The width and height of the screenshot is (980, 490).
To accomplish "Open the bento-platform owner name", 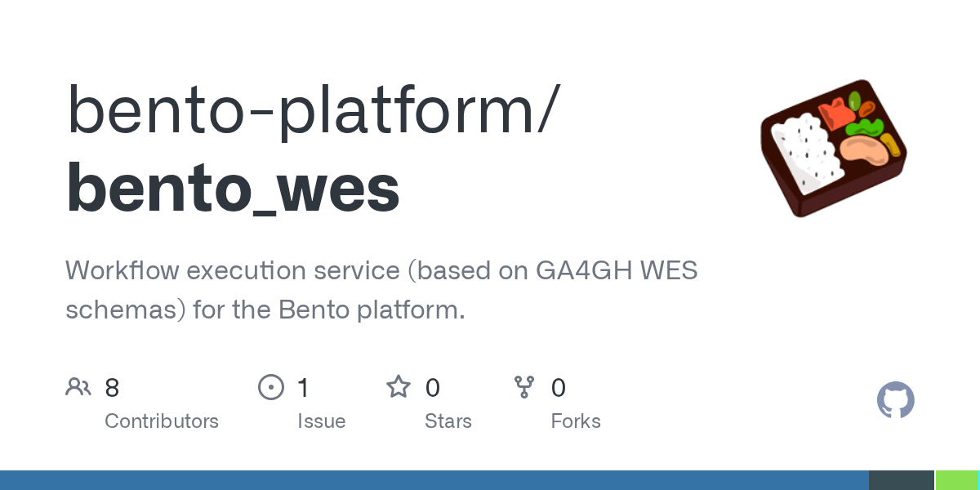I will click(x=314, y=110).
